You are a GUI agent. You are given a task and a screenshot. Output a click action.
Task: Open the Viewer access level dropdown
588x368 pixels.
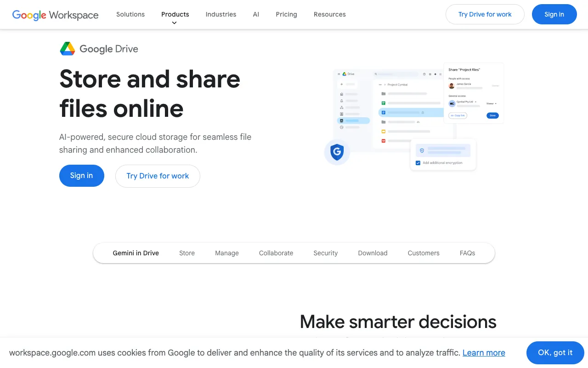pyautogui.click(x=492, y=103)
